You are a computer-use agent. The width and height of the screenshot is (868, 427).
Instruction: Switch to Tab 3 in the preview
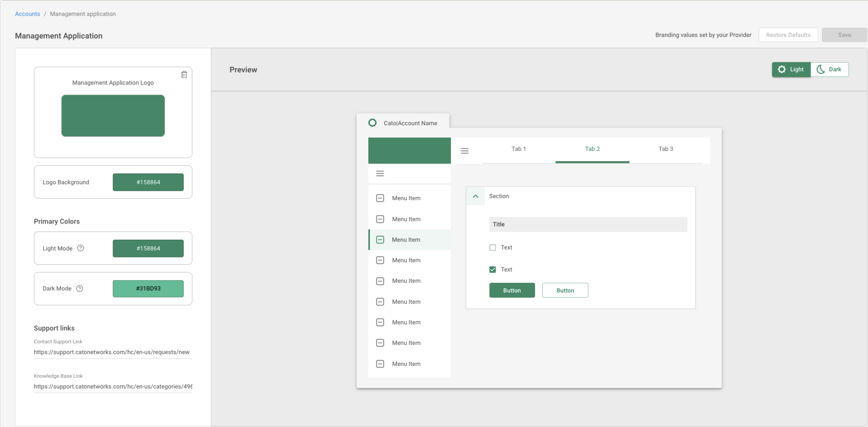666,149
